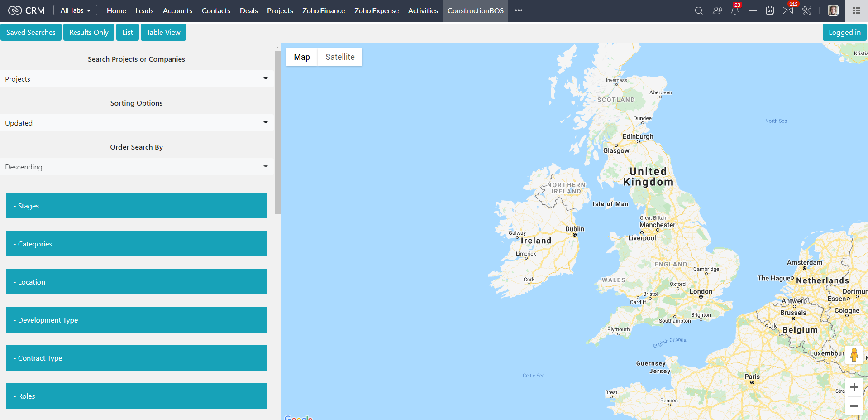Click the plus quick-create icon
The width and height of the screenshot is (868, 420).
click(753, 10)
